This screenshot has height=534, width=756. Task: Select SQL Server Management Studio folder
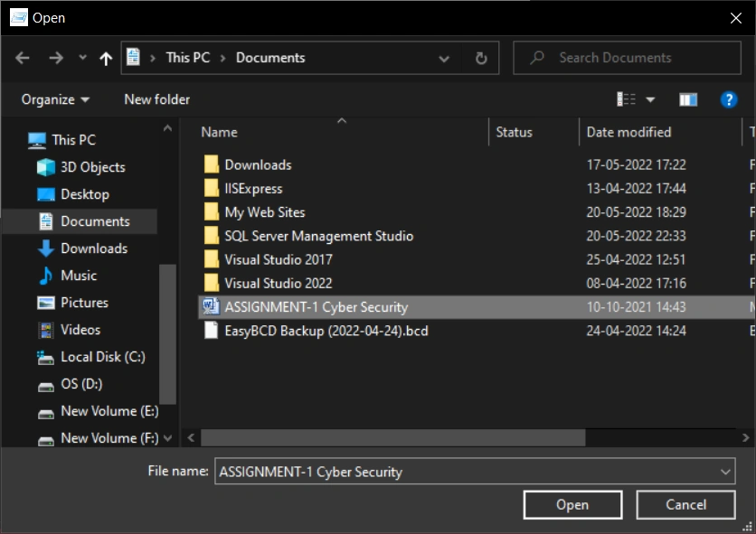coord(318,236)
